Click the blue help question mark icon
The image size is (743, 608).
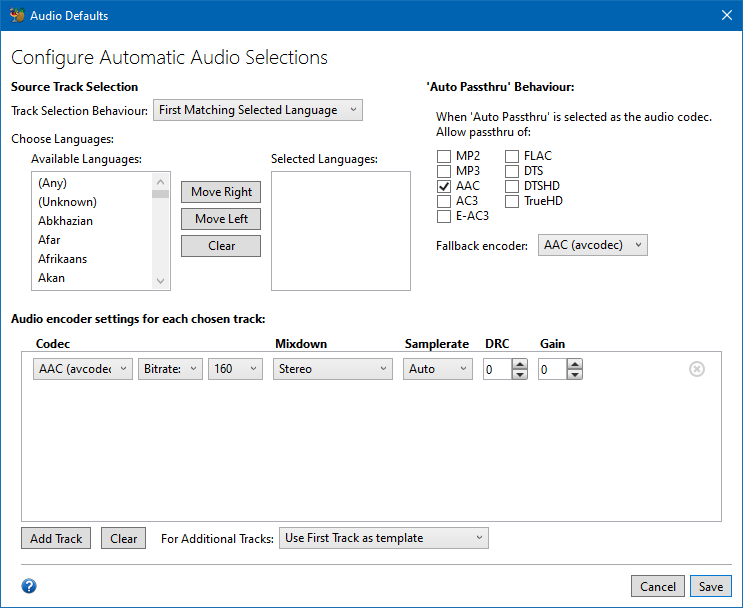(29, 586)
